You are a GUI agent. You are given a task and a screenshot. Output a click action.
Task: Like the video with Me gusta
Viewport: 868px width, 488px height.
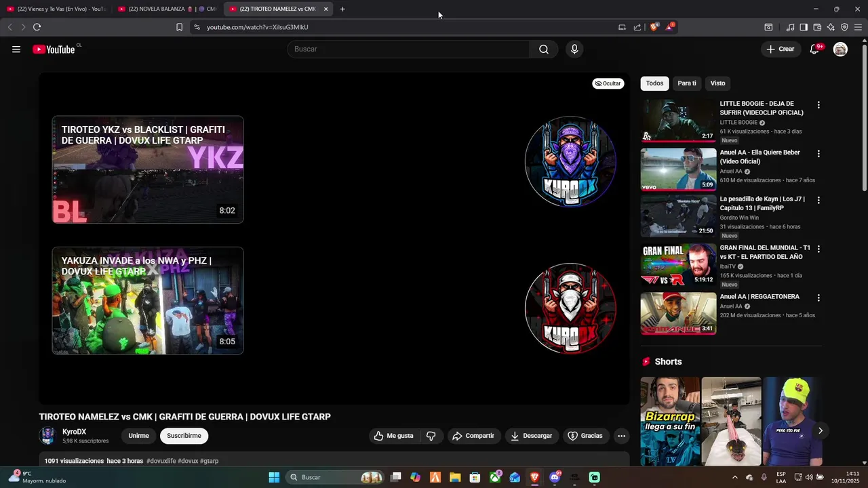[394, 436]
